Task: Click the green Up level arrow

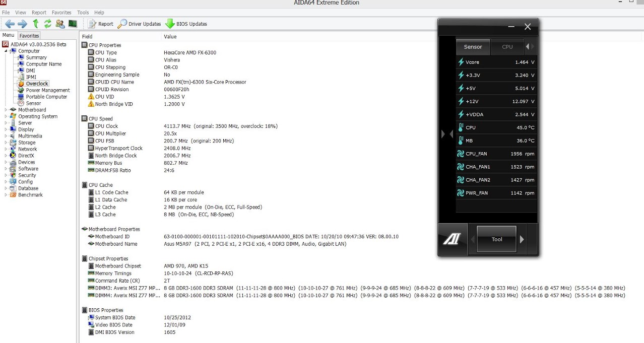Action: point(35,24)
